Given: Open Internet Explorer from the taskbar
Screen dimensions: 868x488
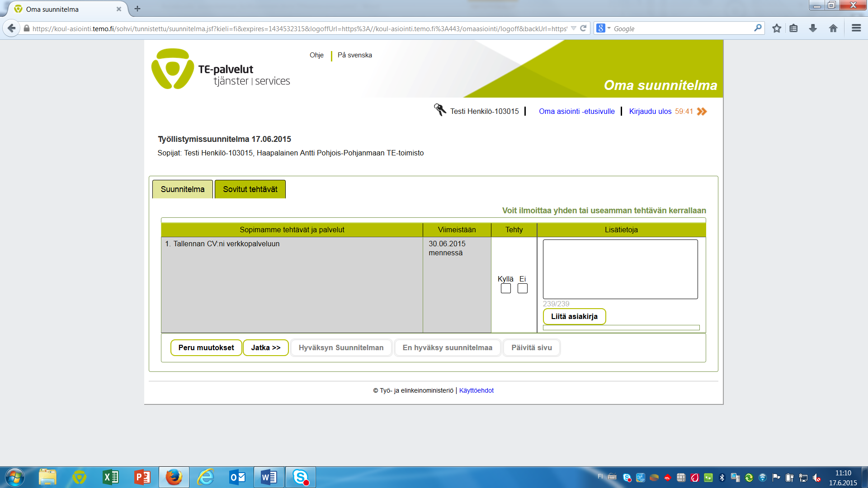Looking at the screenshot, I should [206, 477].
